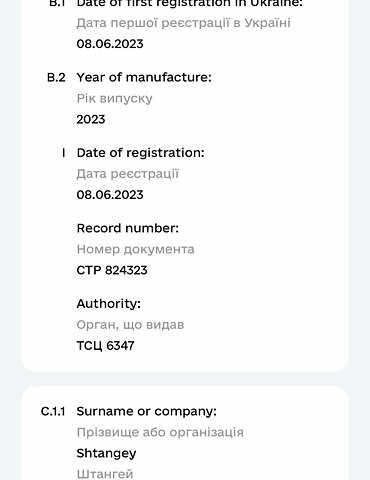Select the authority value ТСЦ 6347
This screenshot has width=370, height=480.
(x=105, y=346)
